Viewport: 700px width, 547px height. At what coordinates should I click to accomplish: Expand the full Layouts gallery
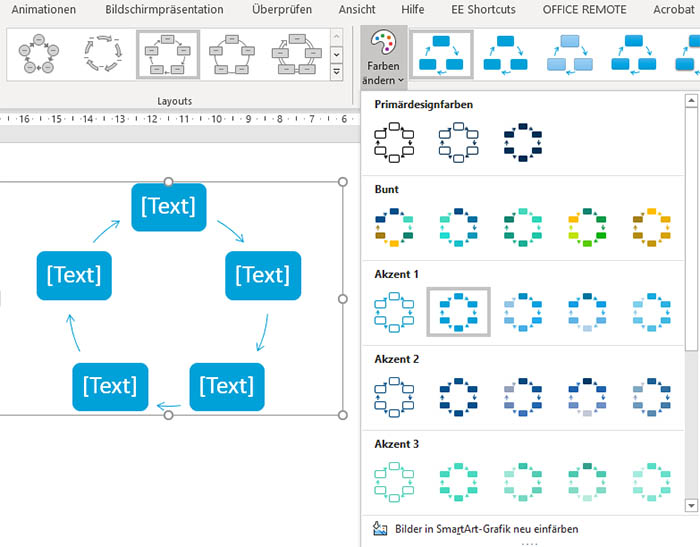click(x=337, y=72)
